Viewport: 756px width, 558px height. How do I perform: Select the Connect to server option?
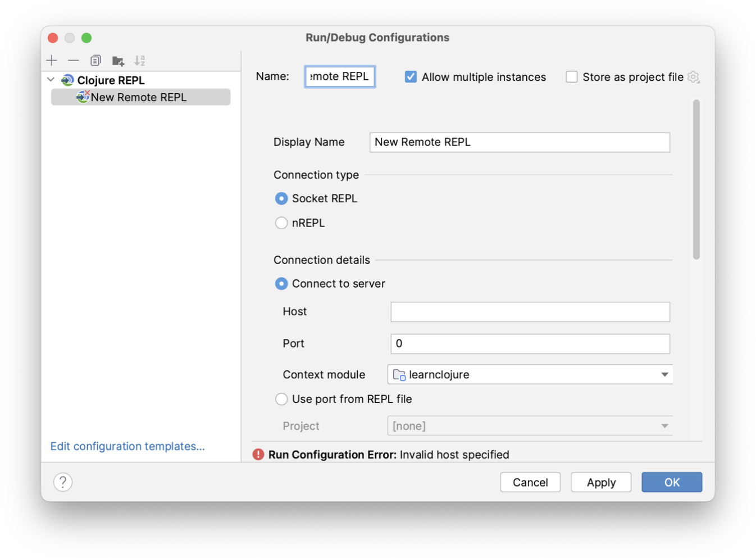click(x=281, y=284)
